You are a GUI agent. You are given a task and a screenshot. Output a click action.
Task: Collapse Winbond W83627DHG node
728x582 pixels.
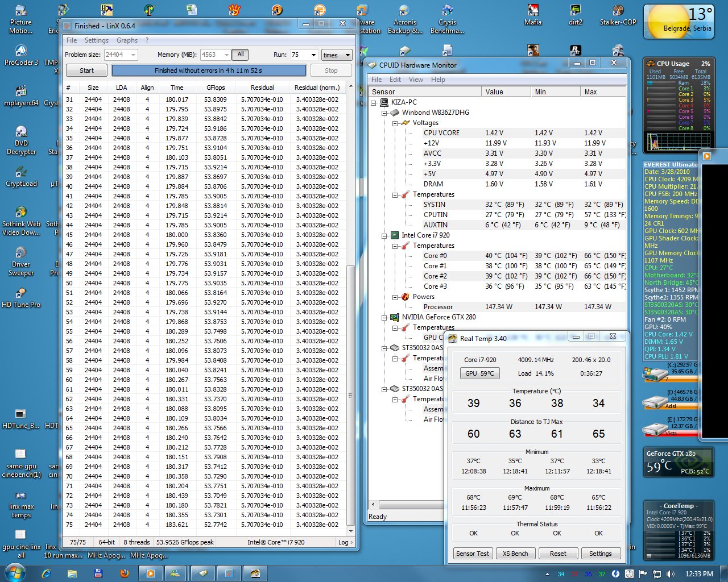click(384, 113)
